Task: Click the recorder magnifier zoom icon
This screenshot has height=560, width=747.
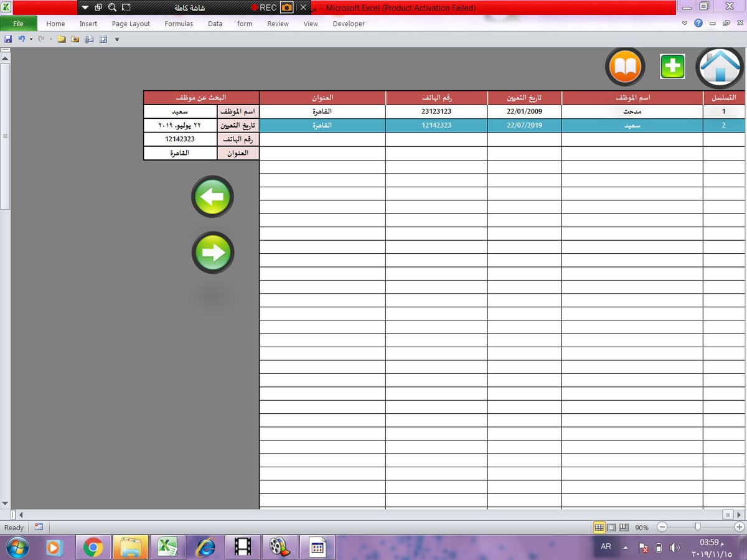Action: coord(112,7)
